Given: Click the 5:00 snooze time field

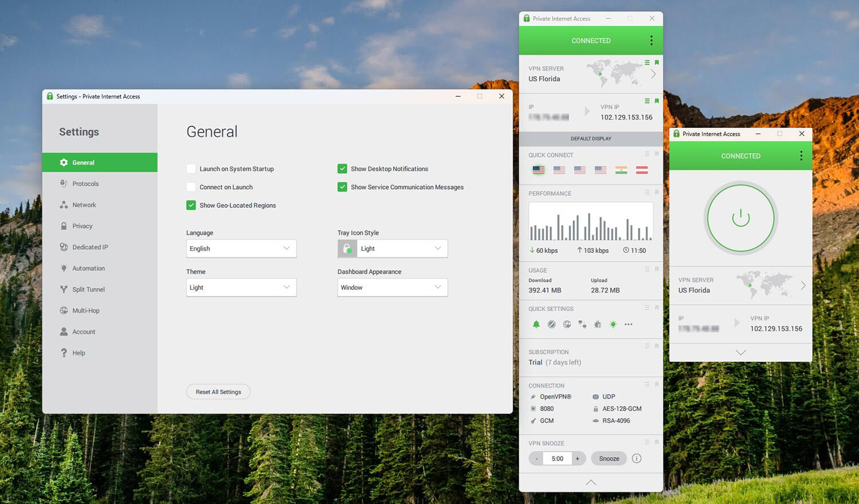Looking at the screenshot, I should (557, 459).
